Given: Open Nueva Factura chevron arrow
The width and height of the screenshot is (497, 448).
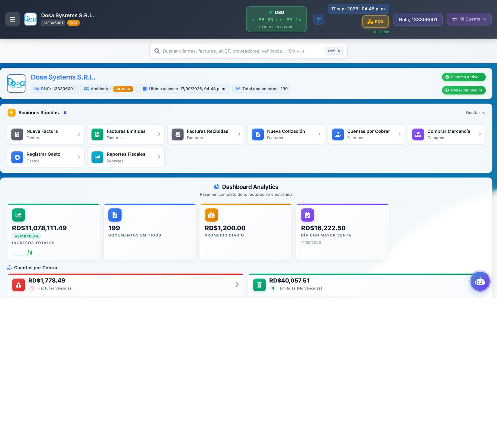Looking at the screenshot, I should pos(79,134).
